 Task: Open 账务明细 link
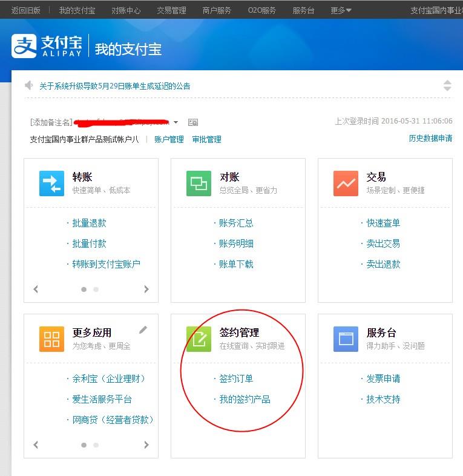(236, 243)
